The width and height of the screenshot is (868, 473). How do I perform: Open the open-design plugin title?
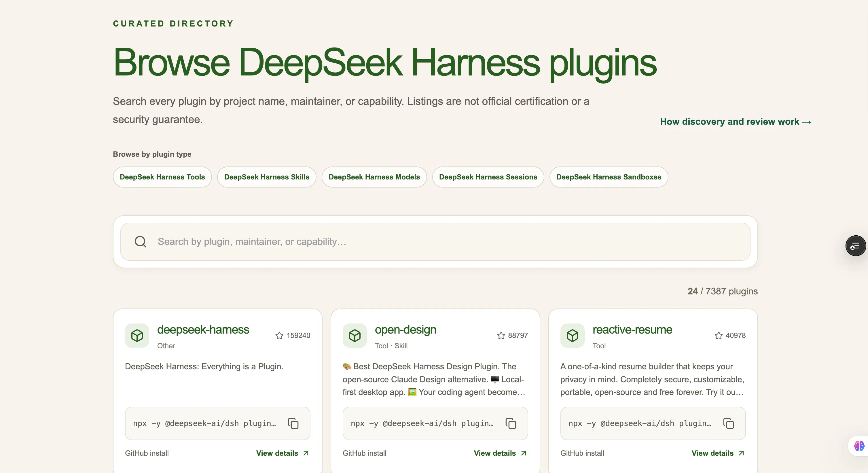406,329
